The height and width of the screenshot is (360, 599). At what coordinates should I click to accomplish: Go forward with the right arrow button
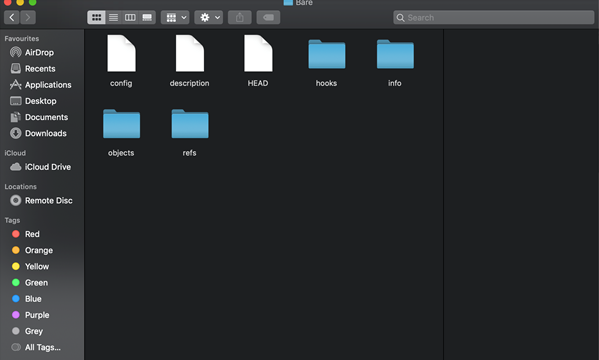click(28, 18)
